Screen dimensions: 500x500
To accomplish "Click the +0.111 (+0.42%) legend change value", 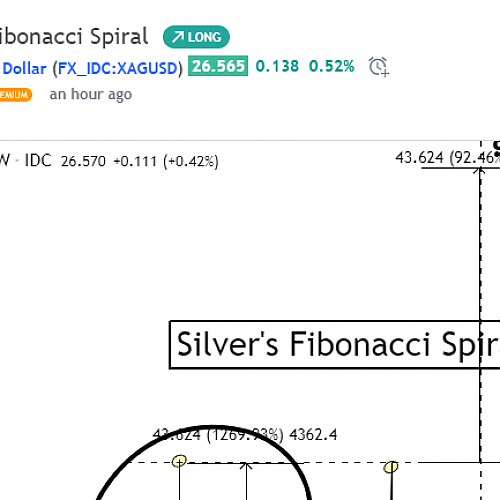I will pos(166,161).
